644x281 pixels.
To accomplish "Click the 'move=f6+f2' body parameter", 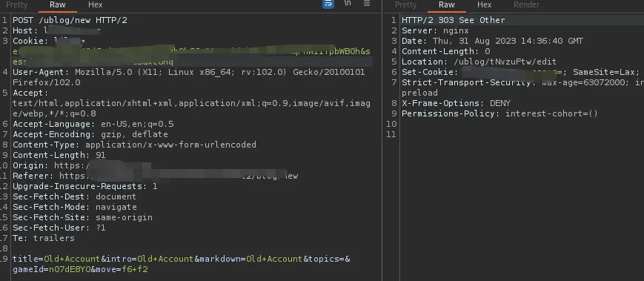I will click(x=122, y=269).
